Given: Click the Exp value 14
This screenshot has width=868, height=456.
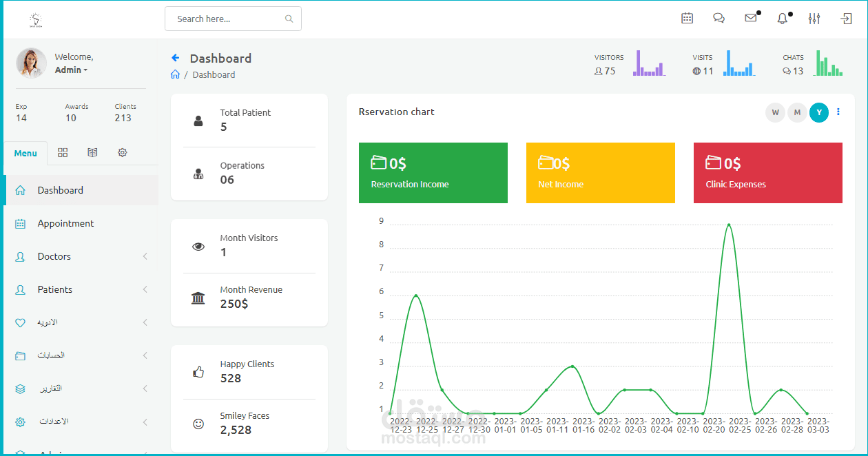Looking at the screenshot, I should pyautogui.click(x=21, y=118).
